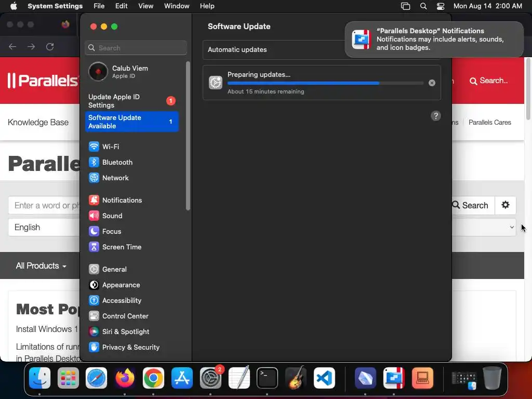532x399 pixels.
Task: Click Parallels logo on web page
Action: (x=43, y=81)
